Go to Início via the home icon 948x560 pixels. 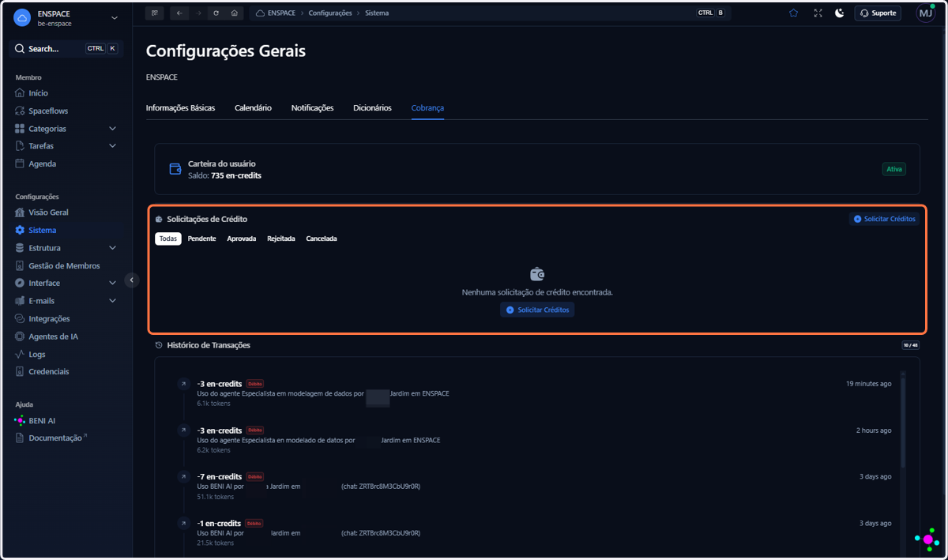click(x=21, y=93)
